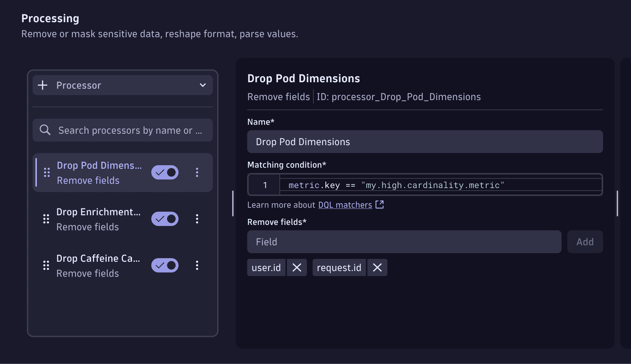Open the three-dot menu for Drop Caffeine processor
Viewport: 631px width, 364px height.
point(197,265)
